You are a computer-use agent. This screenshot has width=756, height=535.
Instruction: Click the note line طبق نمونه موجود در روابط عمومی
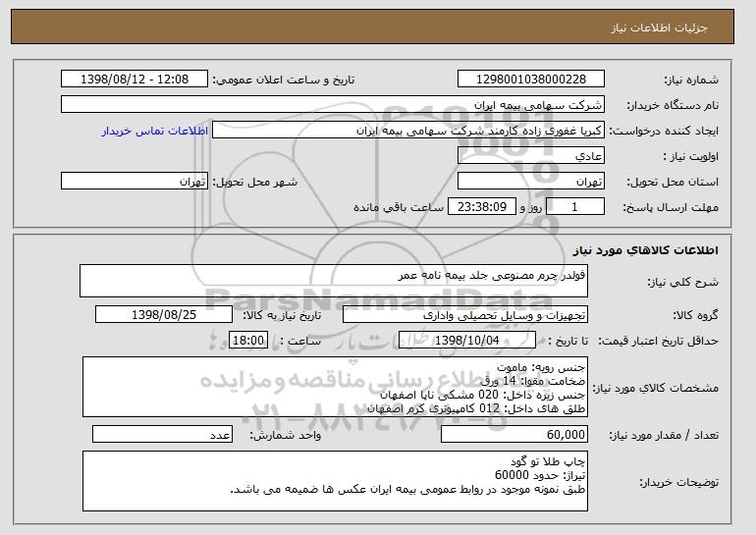(407, 489)
